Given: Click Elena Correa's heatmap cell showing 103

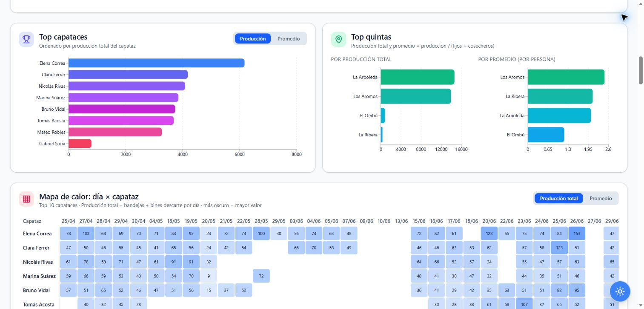Looking at the screenshot, I should (86, 234).
